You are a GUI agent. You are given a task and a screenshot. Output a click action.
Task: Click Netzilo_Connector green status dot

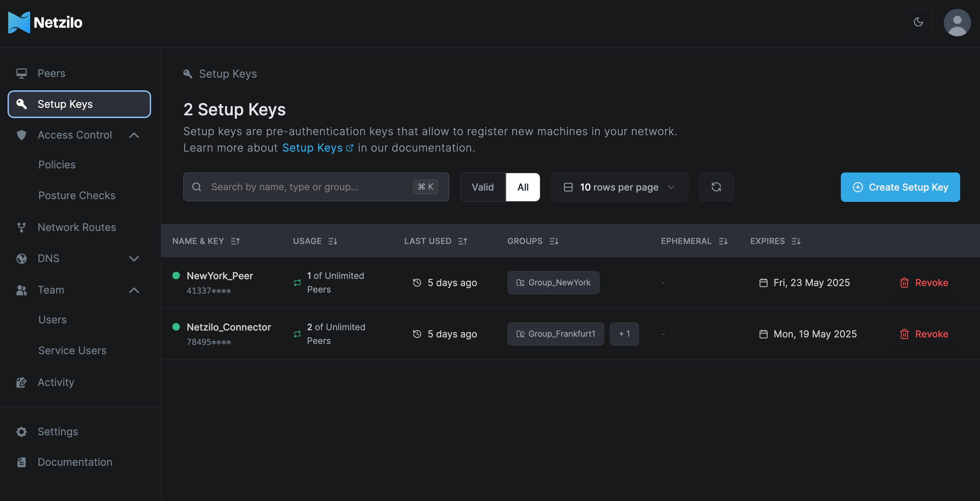tap(176, 326)
